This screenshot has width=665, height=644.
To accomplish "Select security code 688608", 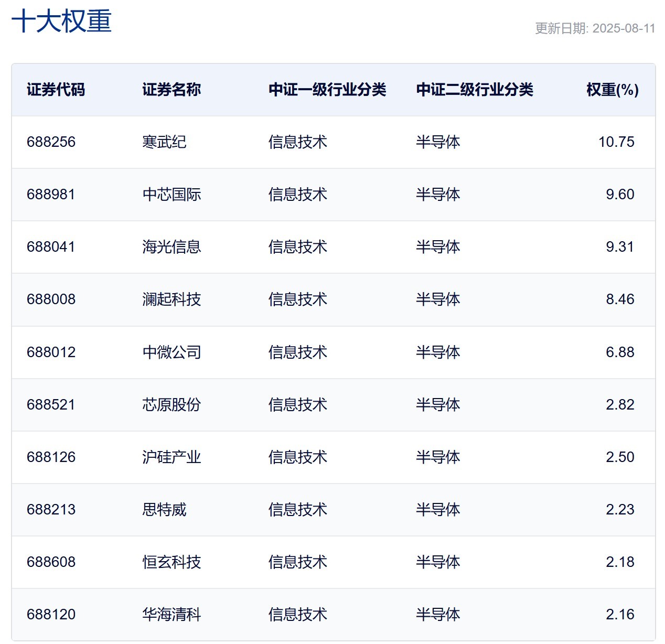I will (51, 562).
